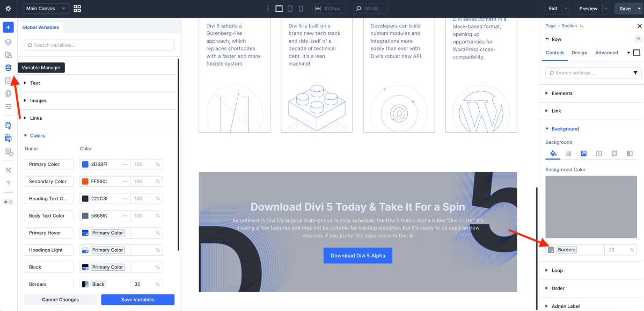
Task: Open the builder settings gear
Action: [8, 8]
